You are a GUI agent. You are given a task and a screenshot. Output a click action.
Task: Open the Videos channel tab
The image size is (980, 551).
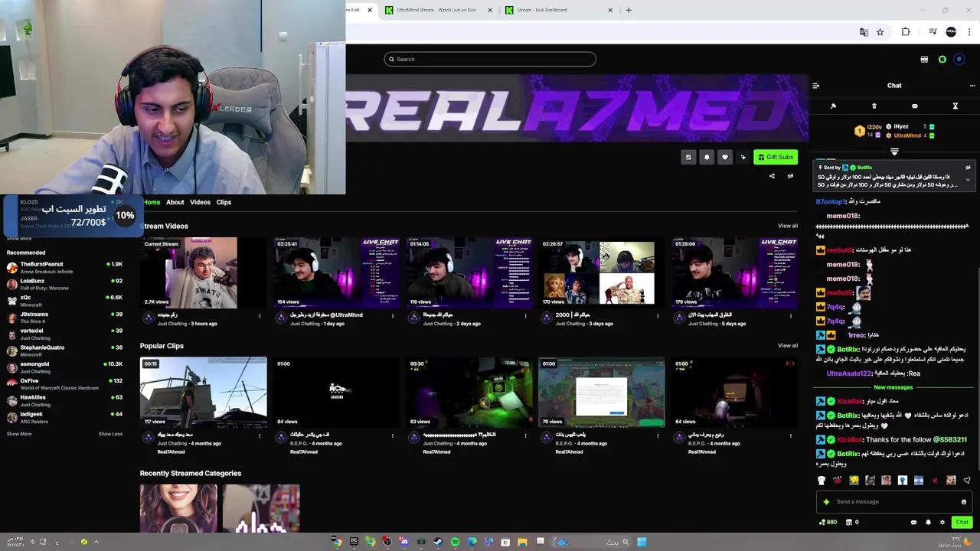[x=200, y=202]
